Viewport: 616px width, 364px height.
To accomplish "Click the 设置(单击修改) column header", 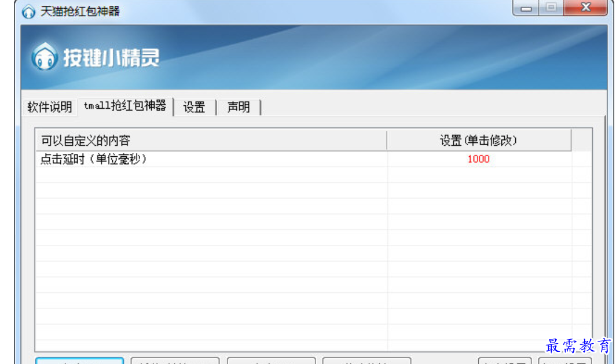I will point(479,140).
